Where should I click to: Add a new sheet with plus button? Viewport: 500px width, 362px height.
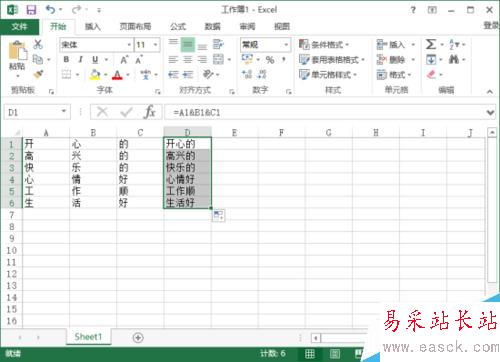click(x=138, y=338)
